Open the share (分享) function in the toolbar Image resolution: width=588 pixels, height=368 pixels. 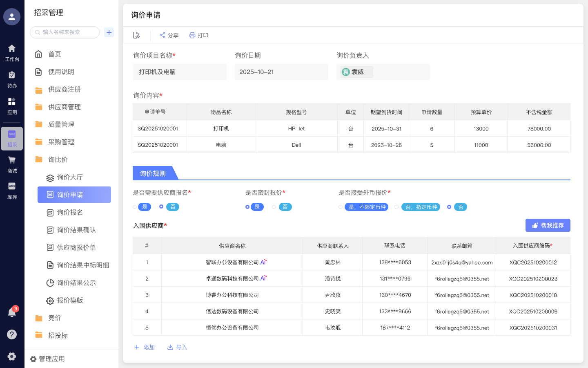169,35
